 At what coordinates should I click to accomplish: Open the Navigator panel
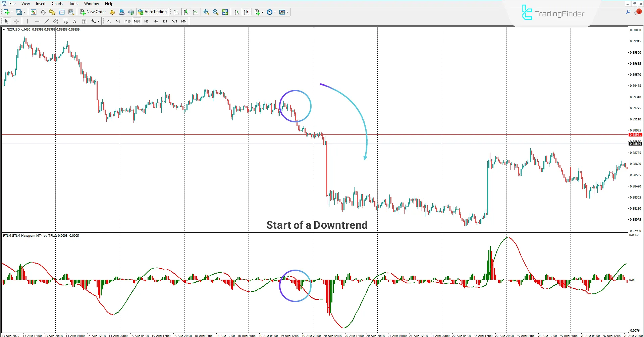[x=52, y=12]
